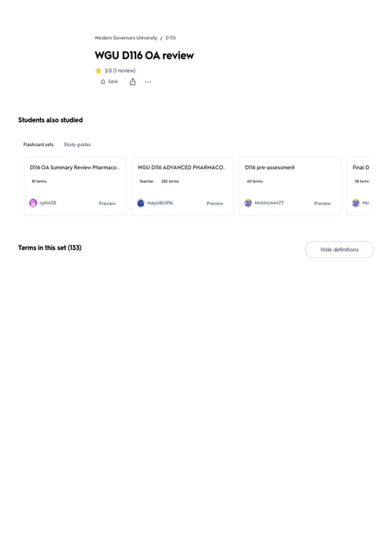392x556 pixels.
Task: Preview the WGU D116 ADVANCED PHARMACO set
Action: 215,203
